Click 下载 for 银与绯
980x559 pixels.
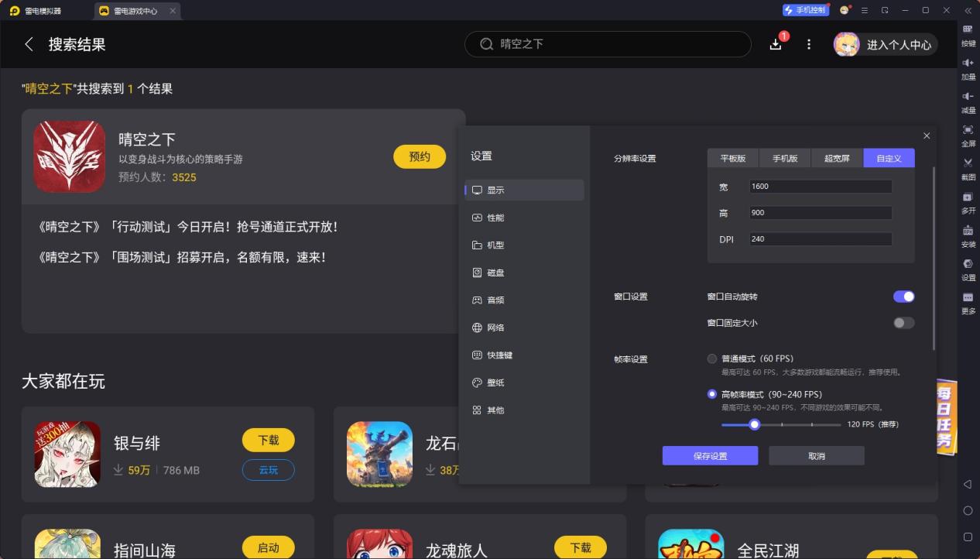269,441
